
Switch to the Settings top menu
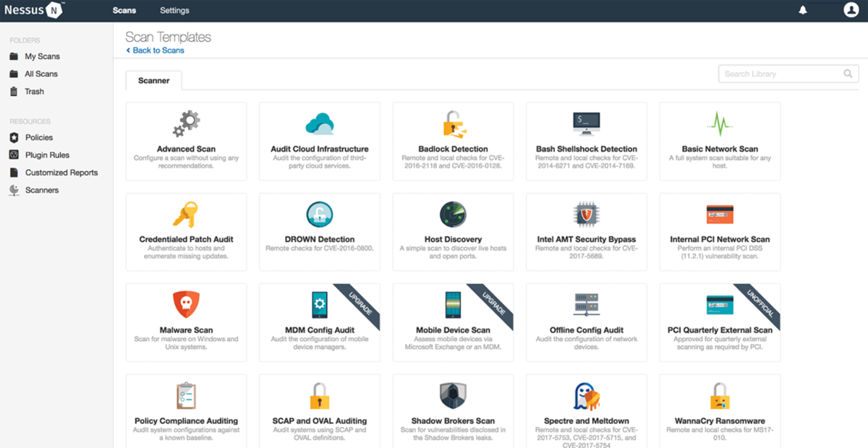(x=174, y=11)
